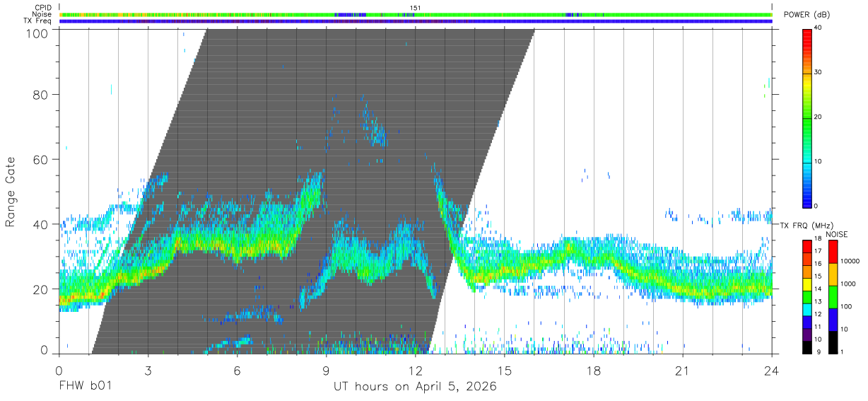Click the 'UT hours on April 5, 2026' axis title

(415, 387)
